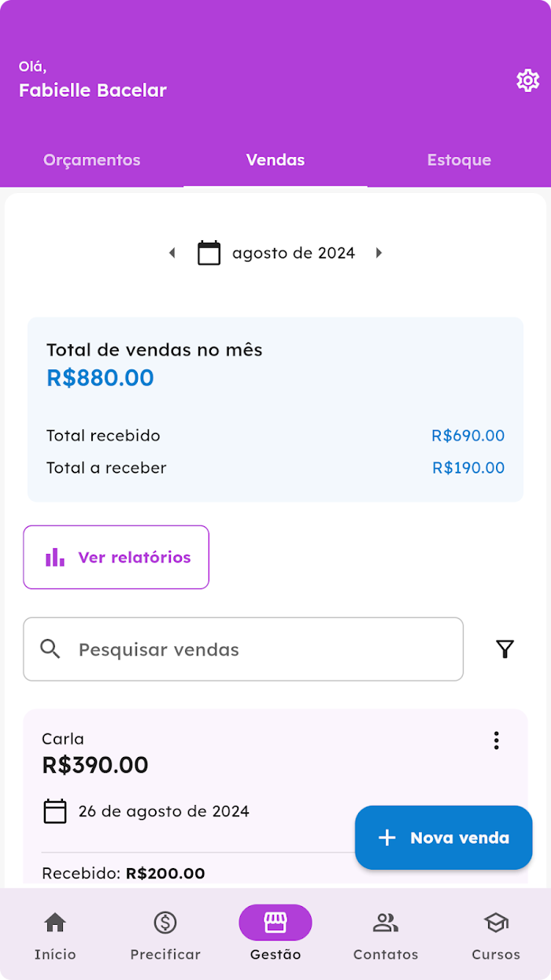
Task: Open Cursos in bottom navigation
Action: (x=496, y=934)
